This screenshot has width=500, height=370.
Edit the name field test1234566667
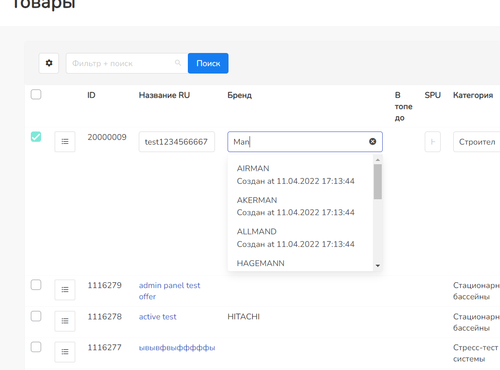[177, 142]
